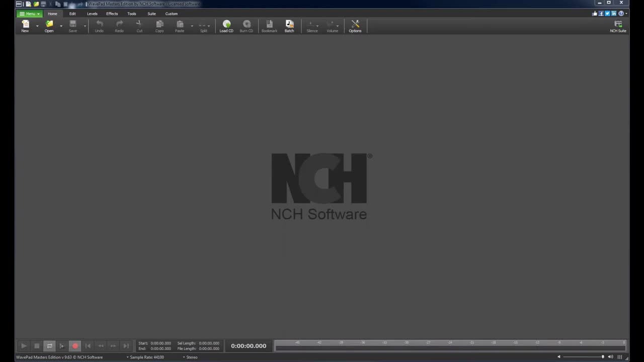Toggle loop playback mode

pyautogui.click(x=49, y=346)
